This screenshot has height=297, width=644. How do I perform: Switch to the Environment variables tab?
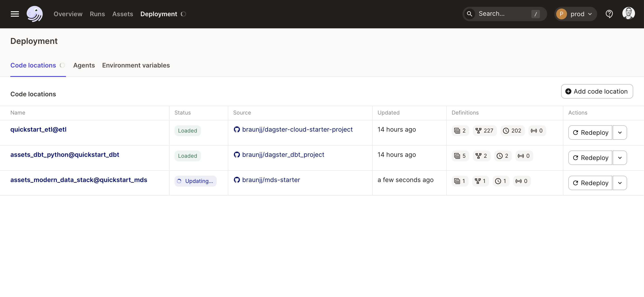tap(136, 65)
